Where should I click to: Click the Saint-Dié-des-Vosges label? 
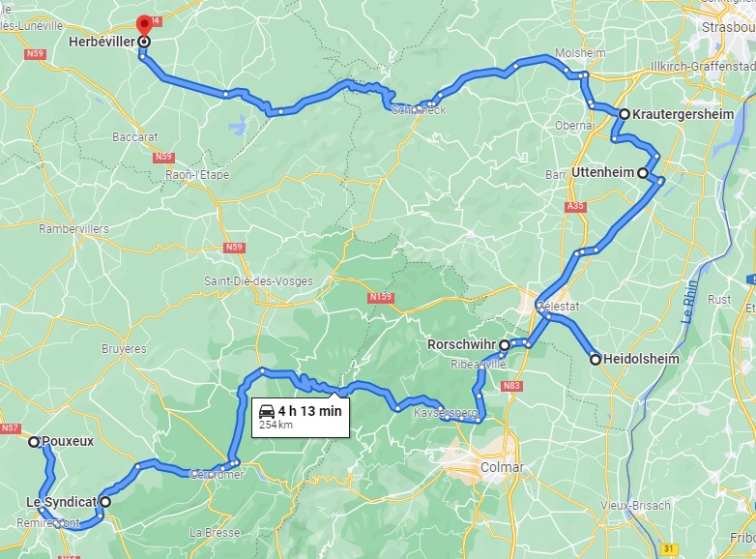(258, 281)
